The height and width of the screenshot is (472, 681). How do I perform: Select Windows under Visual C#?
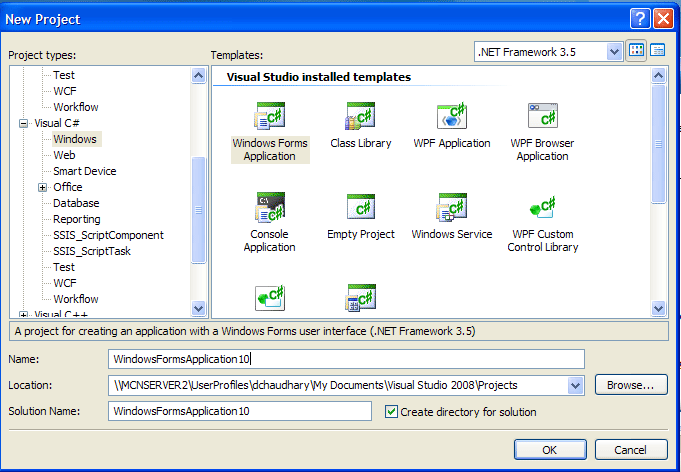point(75,139)
